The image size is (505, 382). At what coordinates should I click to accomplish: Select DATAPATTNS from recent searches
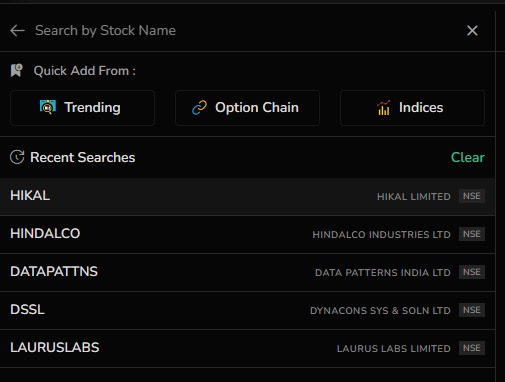[247, 272]
